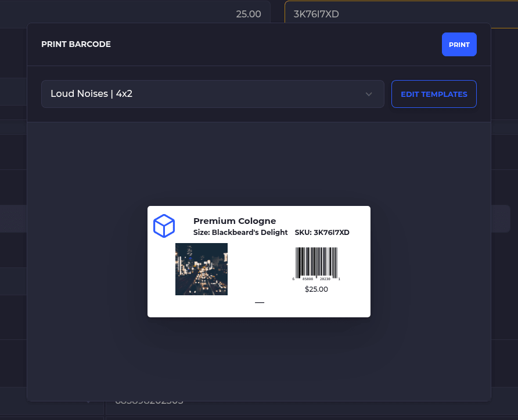Open the Loud Noises | 4x2 template dropdown
This screenshot has height=420, width=518.
pyautogui.click(x=213, y=94)
